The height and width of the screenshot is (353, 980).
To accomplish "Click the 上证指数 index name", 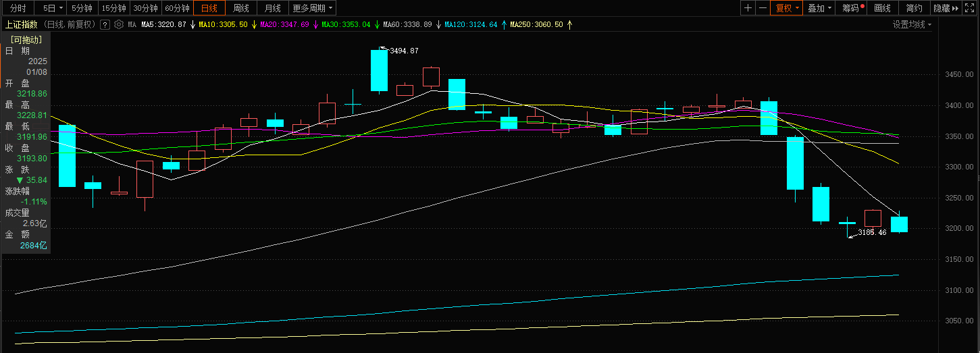I will coord(21,24).
